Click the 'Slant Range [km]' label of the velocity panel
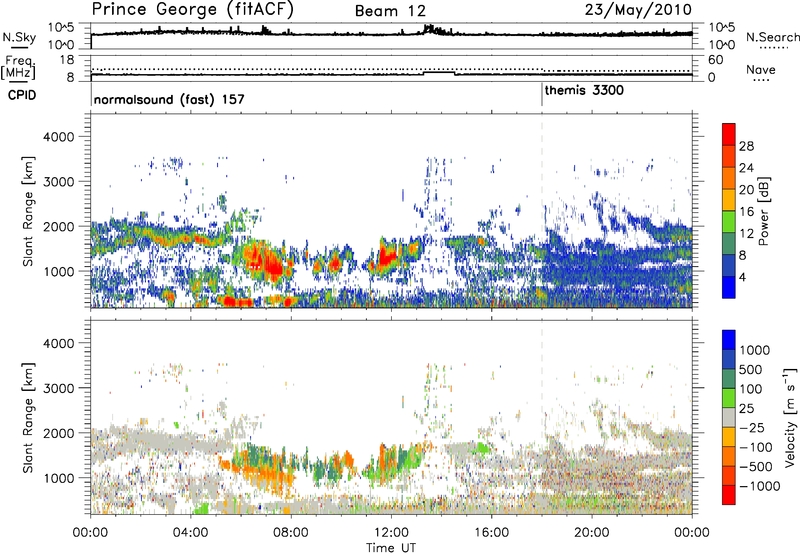The image size is (800, 554). coord(28,417)
